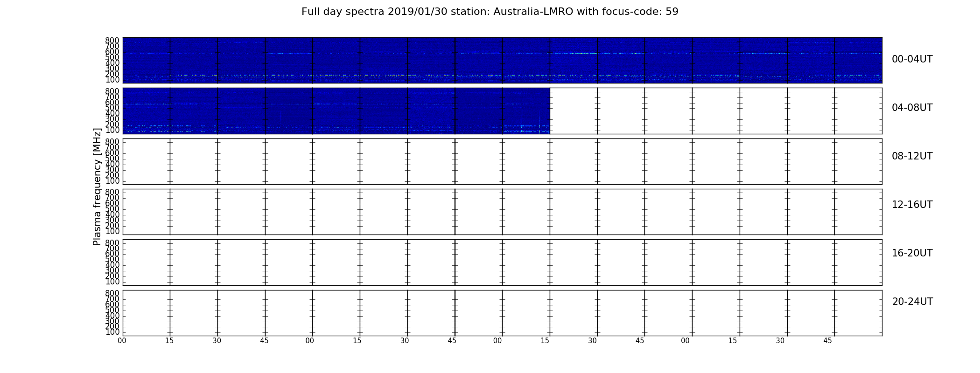Select the empty 12-16UT panel
The height and width of the screenshot is (373, 980).
coord(502,212)
